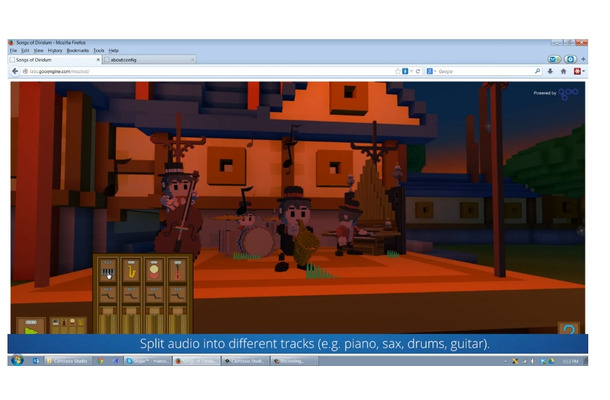Go to the browser home page
Screen dimensions: 610x400
point(563,71)
